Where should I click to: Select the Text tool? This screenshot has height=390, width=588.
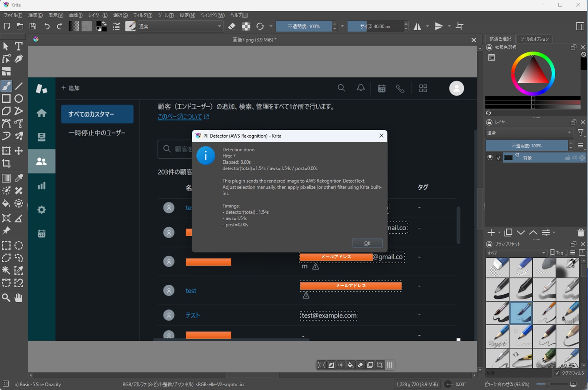(19, 46)
